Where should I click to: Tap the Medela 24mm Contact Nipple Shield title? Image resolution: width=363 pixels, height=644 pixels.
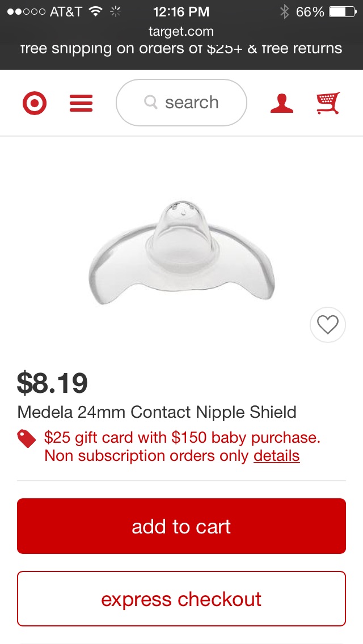(x=157, y=412)
